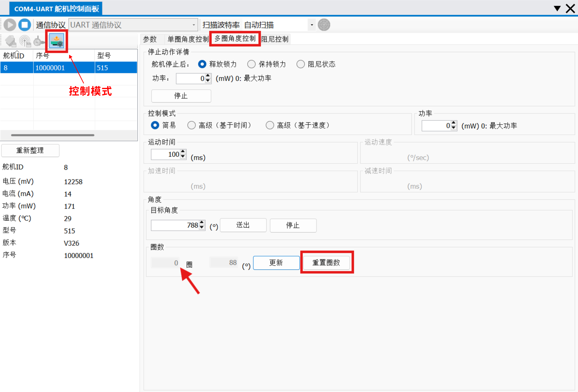Click the 重置圈数 button
Viewport: 578px width, 392px height.
point(326,262)
